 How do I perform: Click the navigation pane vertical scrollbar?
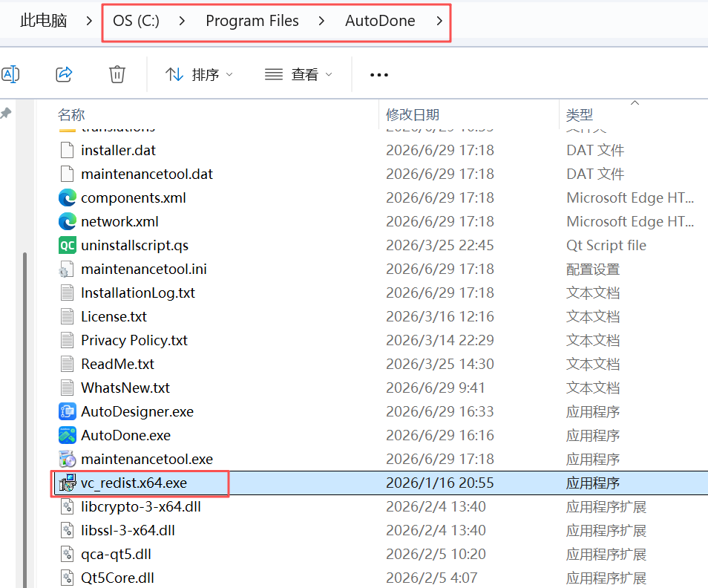(x=24, y=420)
